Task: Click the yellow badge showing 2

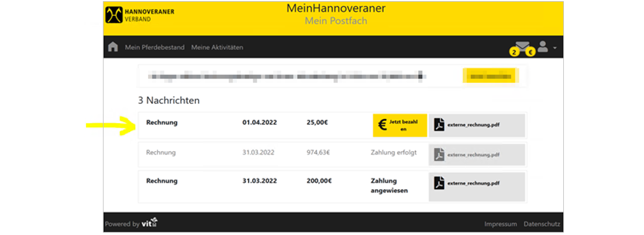Action: tap(514, 52)
